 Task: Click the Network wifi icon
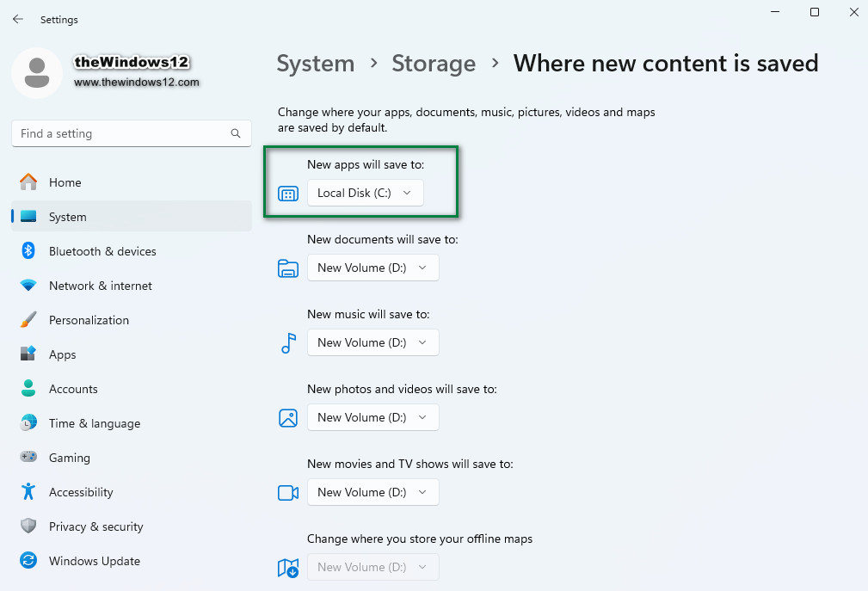coord(28,286)
